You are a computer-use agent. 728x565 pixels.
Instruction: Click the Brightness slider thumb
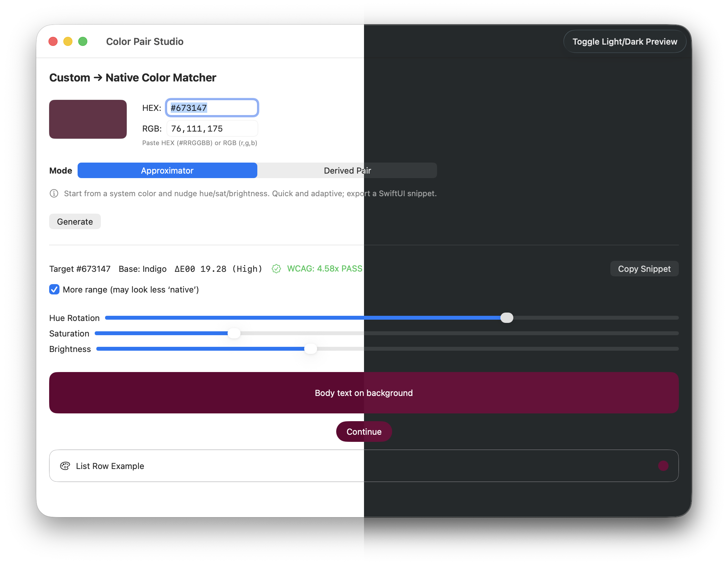311,349
